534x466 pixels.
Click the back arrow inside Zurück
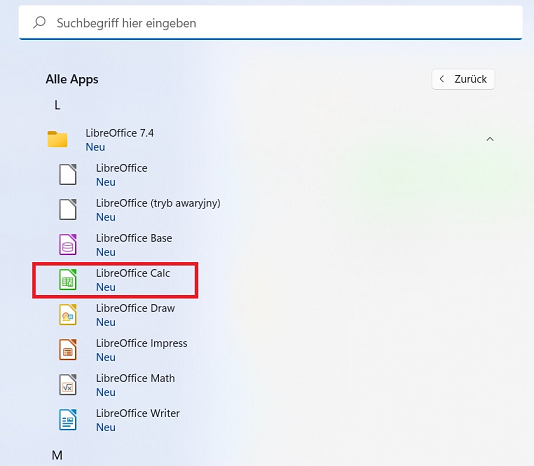(442, 79)
